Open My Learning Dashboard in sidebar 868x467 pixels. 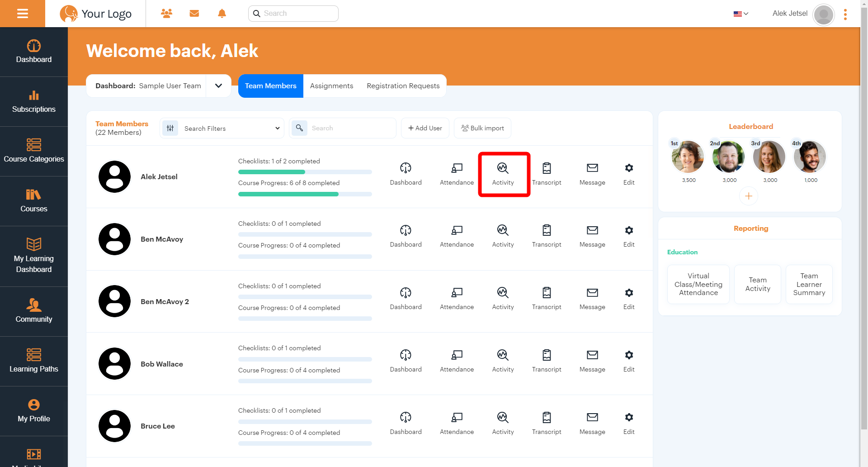34,256
